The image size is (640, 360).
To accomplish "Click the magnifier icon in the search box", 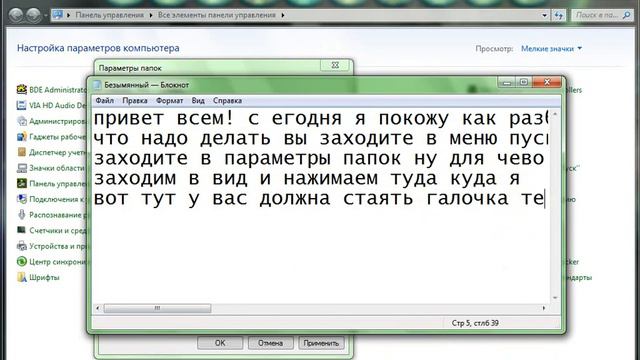I will [627, 15].
